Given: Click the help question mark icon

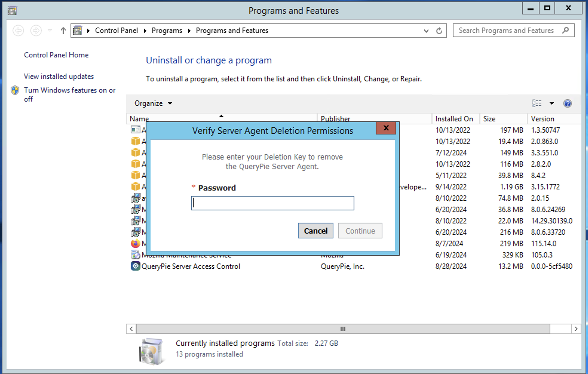Looking at the screenshot, I should pyautogui.click(x=567, y=103).
